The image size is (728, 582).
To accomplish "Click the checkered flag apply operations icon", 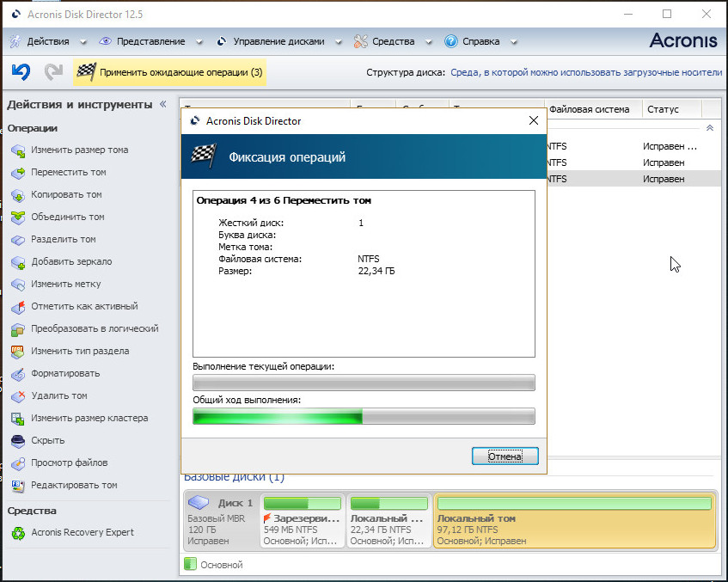I will click(86, 72).
